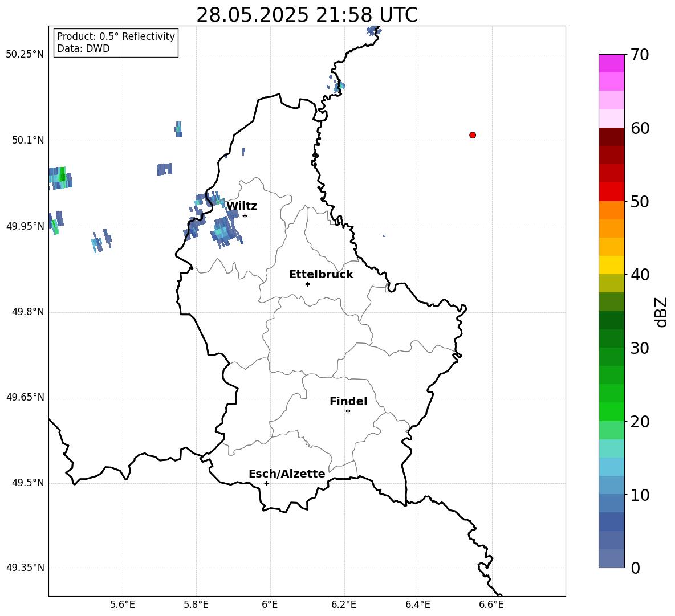Pick the dark maroon swatch just below 60
Viewport: 675px width, 616px height.
tap(611, 137)
